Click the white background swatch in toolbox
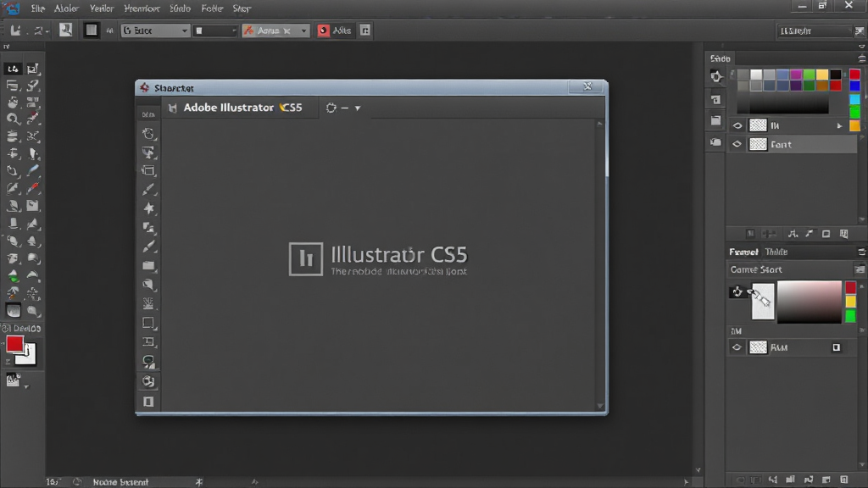868x488 pixels. click(x=28, y=358)
